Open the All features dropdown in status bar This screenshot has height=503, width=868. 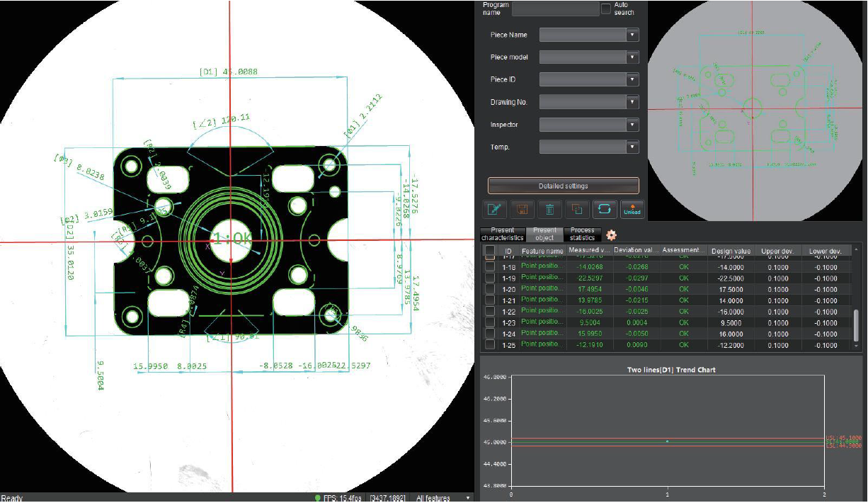[443, 498]
